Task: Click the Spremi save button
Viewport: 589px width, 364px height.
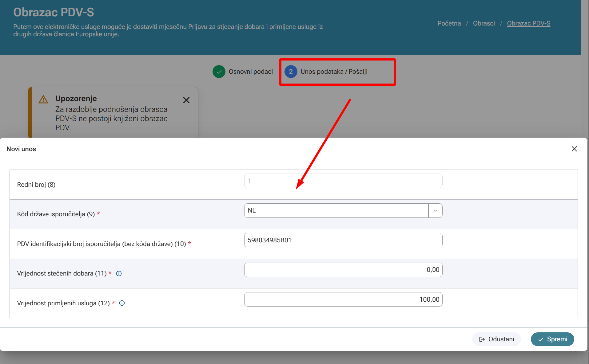Action: click(x=552, y=339)
